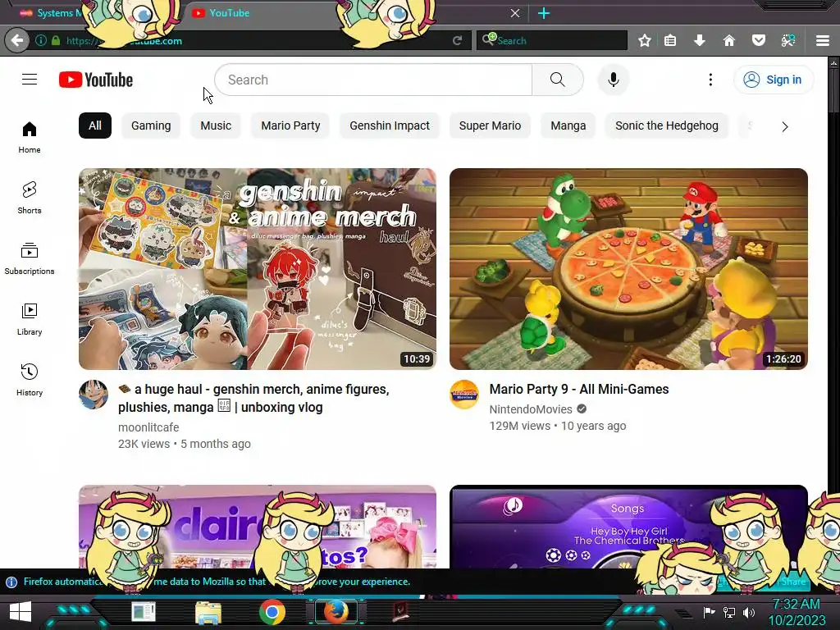Open the NintendoMovies channel name
The width and height of the screenshot is (840, 630).
click(531, 409)
